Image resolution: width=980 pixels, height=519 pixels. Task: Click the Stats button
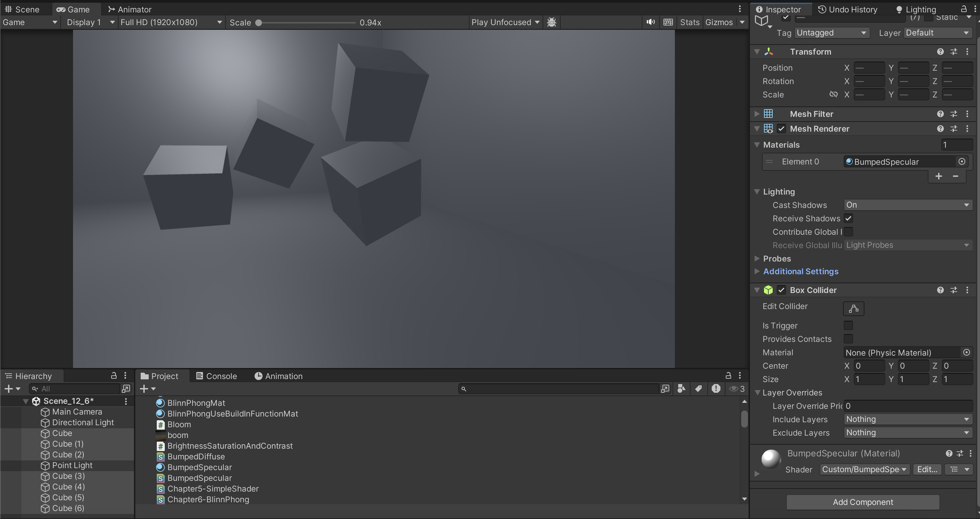pos(689,22)
